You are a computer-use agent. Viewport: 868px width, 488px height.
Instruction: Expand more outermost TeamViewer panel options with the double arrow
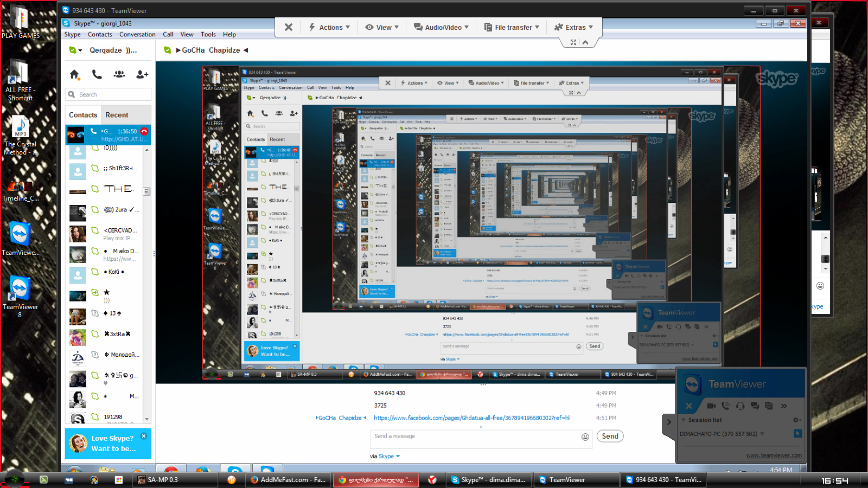[x=783, y=406]
